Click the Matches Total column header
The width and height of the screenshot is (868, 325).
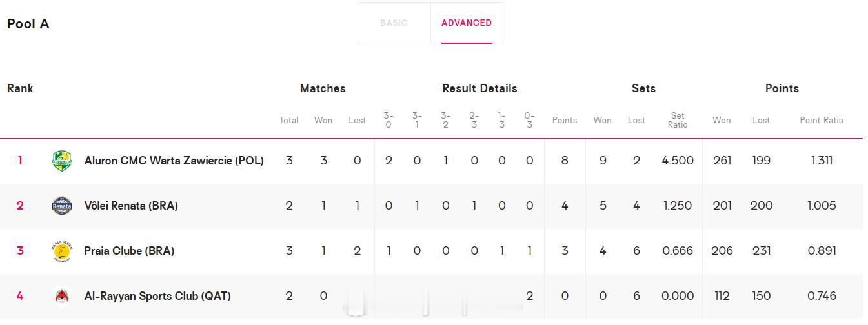click(x=289, y=120)
